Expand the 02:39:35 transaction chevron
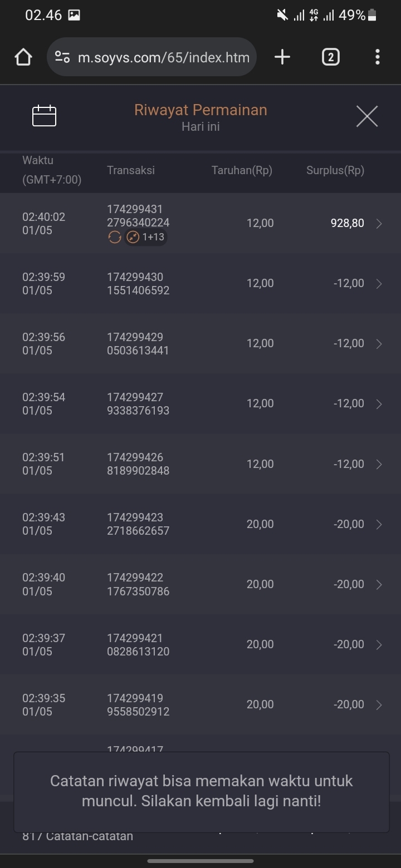The height and width of the screenshot is (868, 401). coord(379,705)
